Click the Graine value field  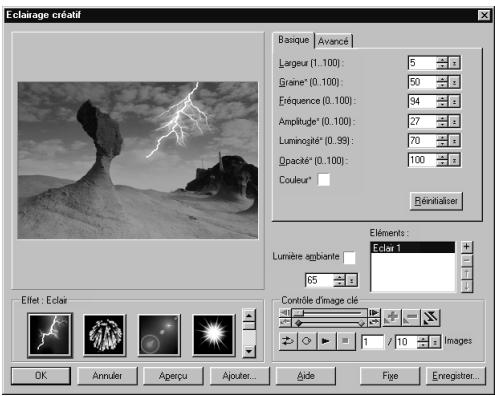[x=422, y=82]
